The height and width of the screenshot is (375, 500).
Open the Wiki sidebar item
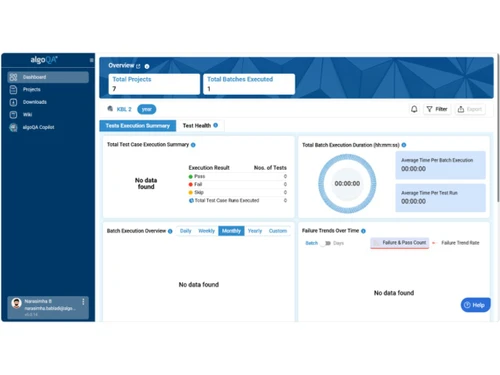tap(48, 115)
